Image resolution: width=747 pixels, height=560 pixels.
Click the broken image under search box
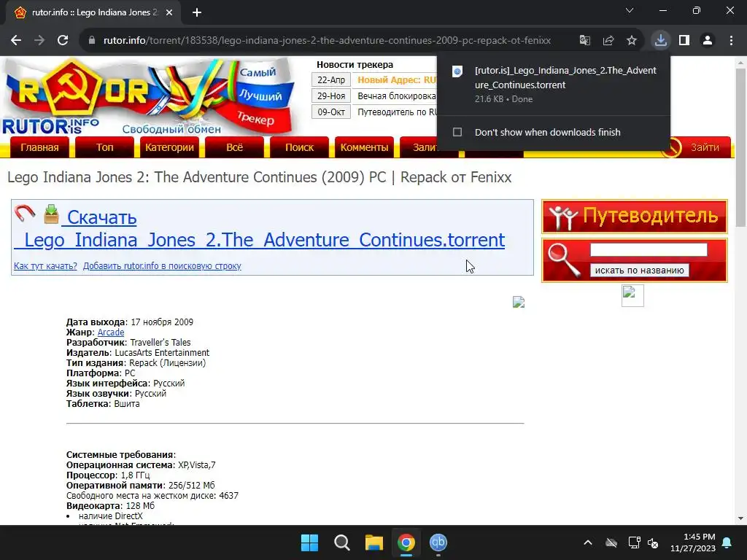tap(632, 296)
